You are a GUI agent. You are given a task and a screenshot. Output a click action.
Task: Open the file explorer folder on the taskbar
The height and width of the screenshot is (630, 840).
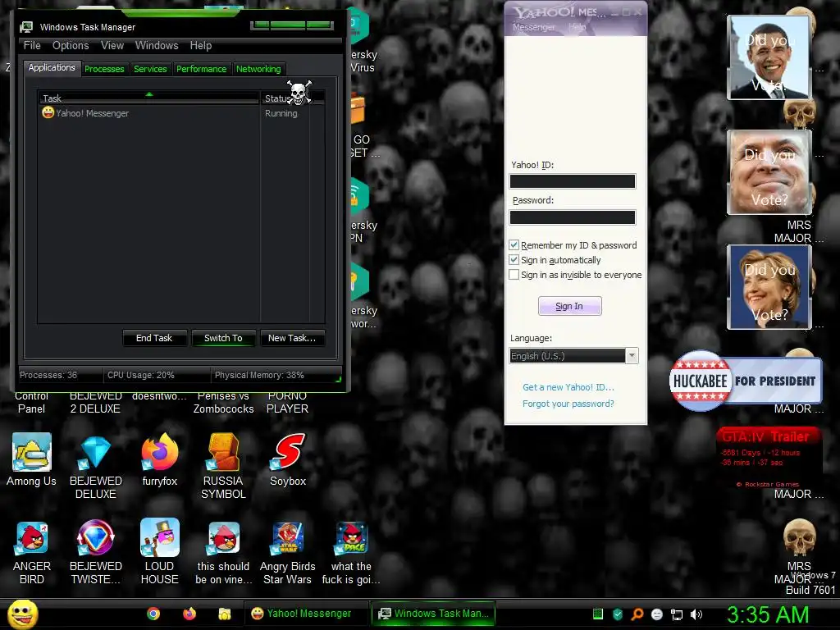(225, 614)
